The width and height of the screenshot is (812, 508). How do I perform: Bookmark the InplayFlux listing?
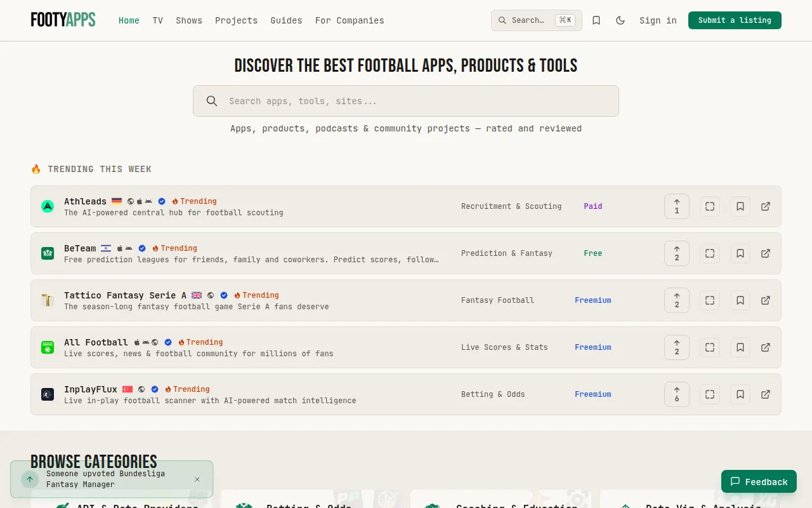tap(740, 394)
